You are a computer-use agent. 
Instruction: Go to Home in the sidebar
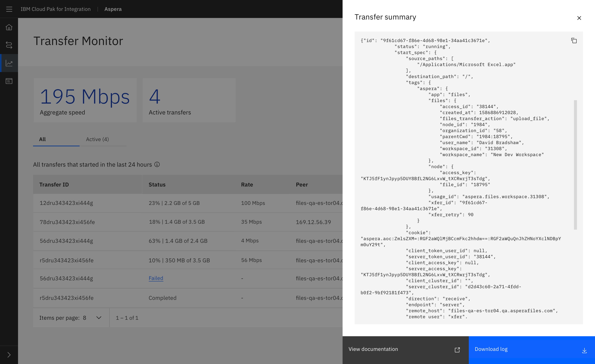pos(9,27)
